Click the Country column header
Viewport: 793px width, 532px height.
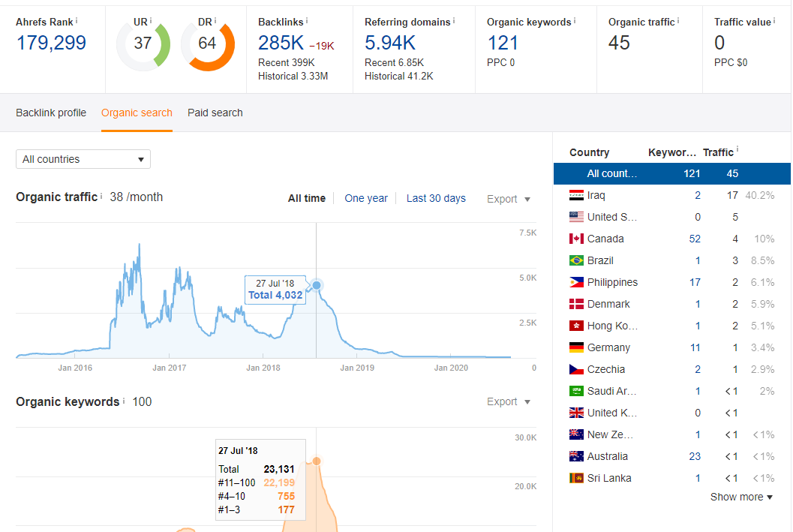click(x=589, y=152)
